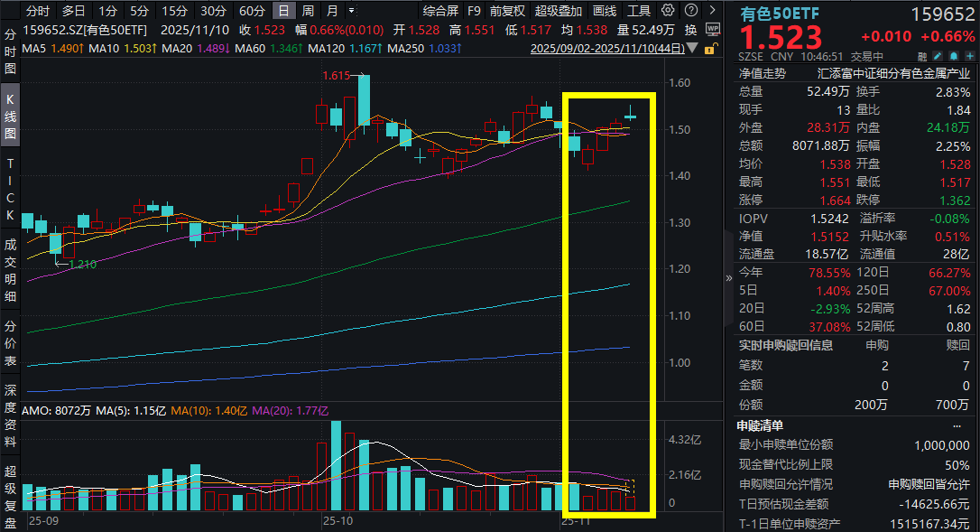Enable 前复权 adjusted price mode
This screenshot has width=980, height=532.
501,10
